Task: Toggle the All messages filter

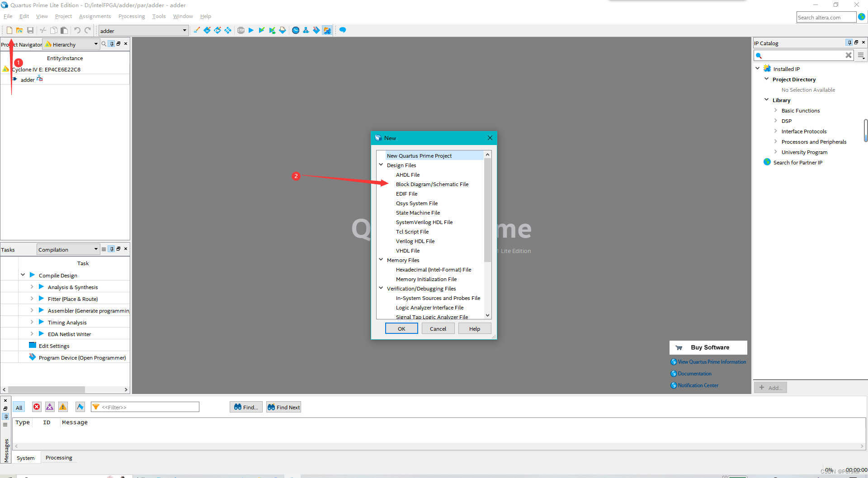Action: 19,407
